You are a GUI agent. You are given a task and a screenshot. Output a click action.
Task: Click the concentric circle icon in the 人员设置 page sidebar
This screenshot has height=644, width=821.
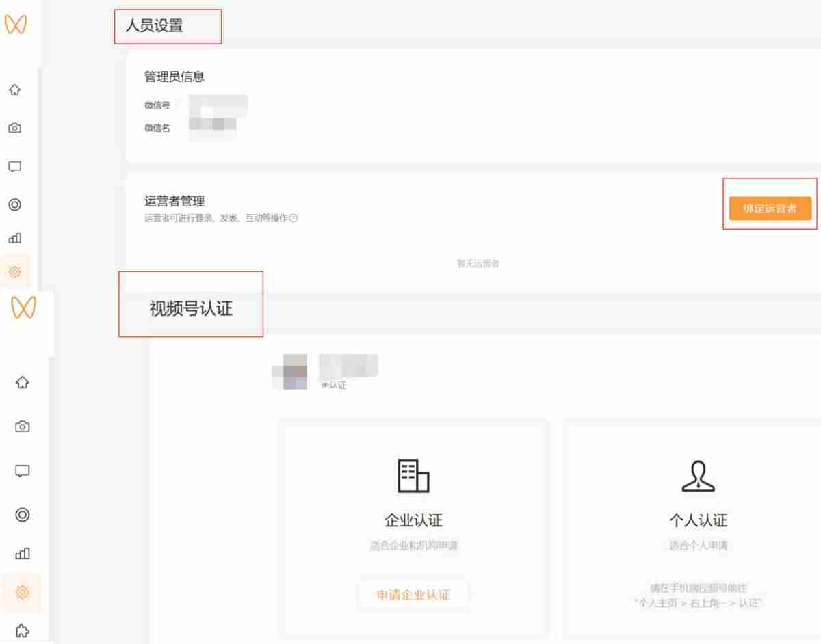[x=14, y=204]
